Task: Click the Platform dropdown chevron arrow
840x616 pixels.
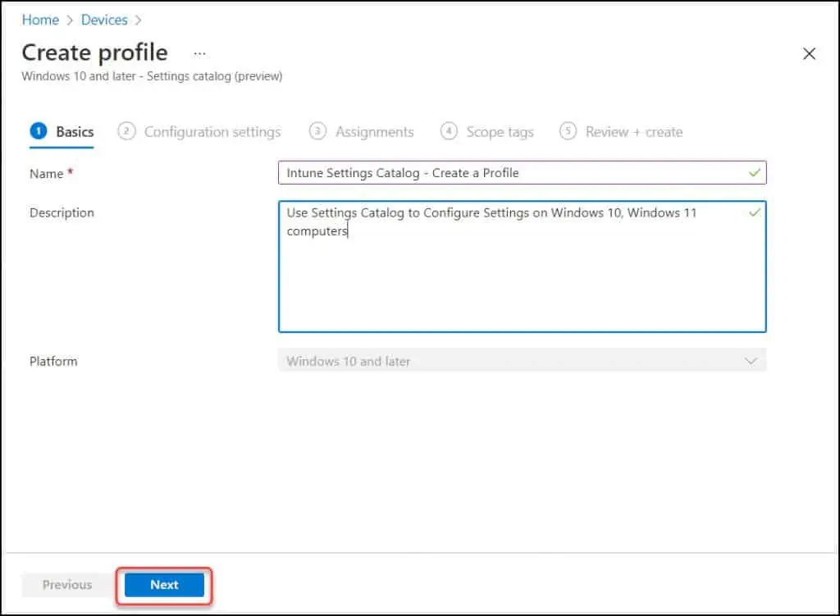Action: point(751,361)
